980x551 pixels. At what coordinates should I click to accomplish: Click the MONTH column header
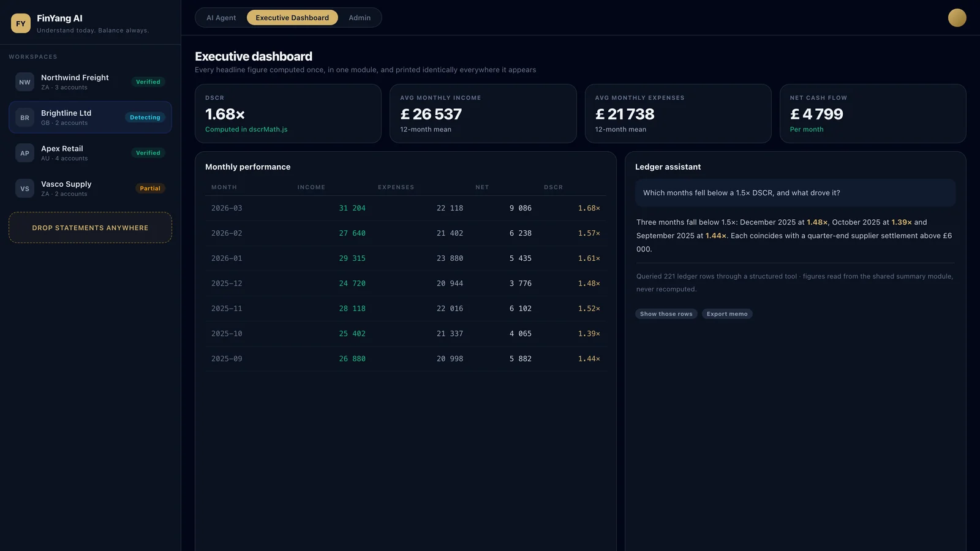click(224, 187)
